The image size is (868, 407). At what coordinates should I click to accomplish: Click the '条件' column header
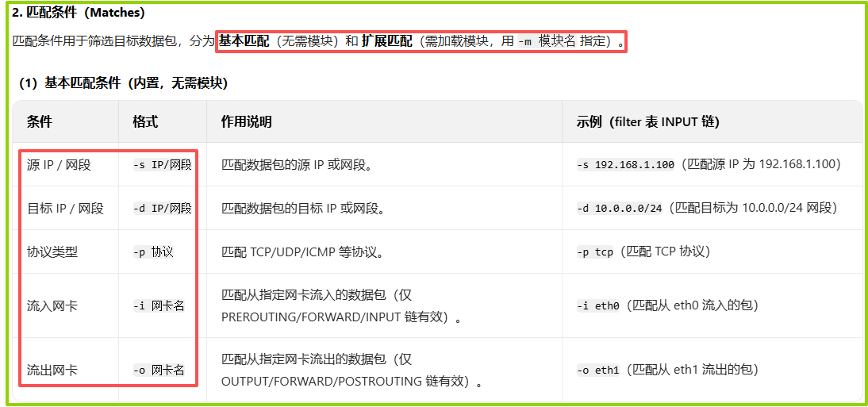pos(40,122)
